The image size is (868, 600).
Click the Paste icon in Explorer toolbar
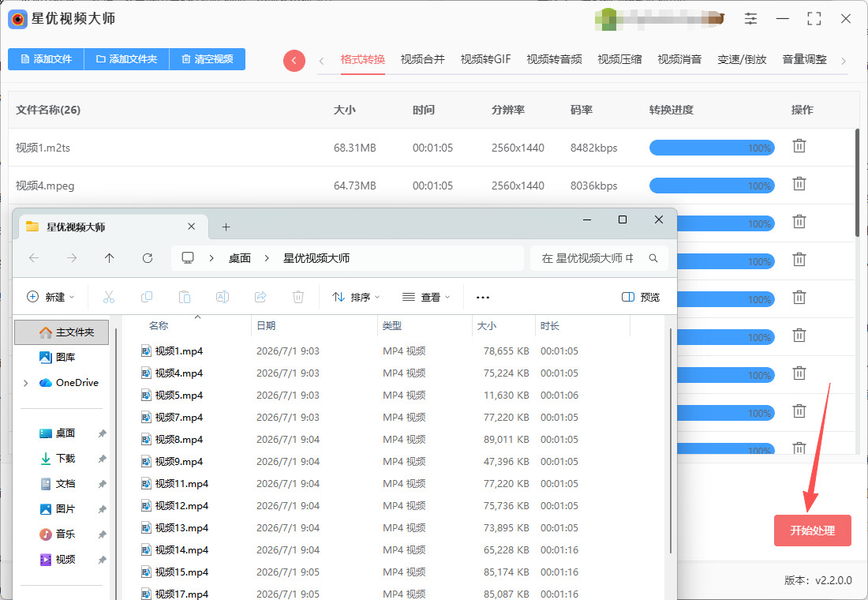click(185, 298)
